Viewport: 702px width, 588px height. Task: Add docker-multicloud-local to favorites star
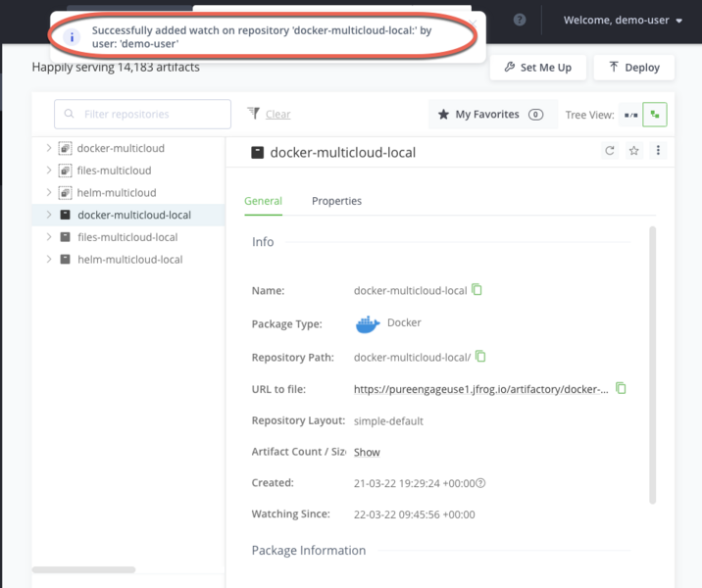click(x=633, y=150)
